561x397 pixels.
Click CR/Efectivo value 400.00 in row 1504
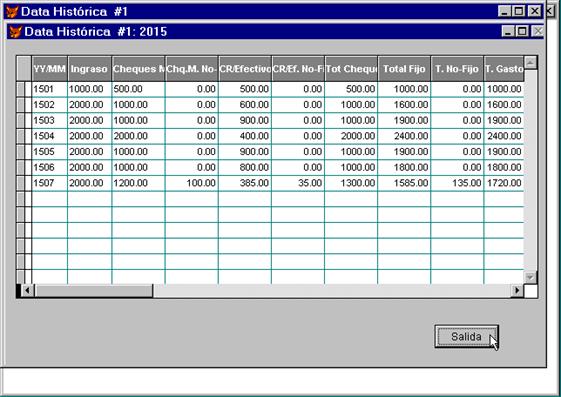click(x=245, y=136)
